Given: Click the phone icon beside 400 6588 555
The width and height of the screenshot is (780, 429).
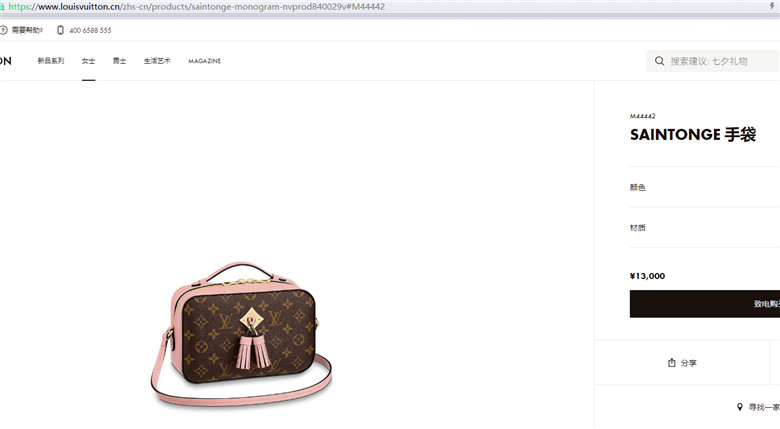Looking at the screenshot, I should [60, 30].
